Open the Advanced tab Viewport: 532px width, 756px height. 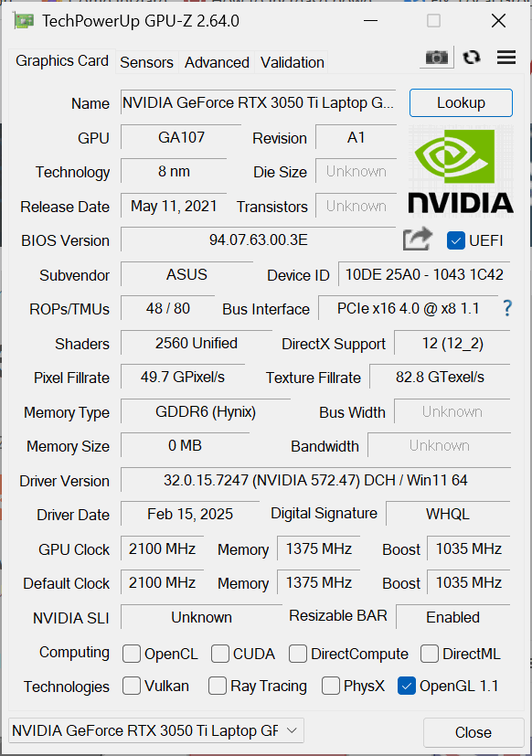tap(217, 62)
